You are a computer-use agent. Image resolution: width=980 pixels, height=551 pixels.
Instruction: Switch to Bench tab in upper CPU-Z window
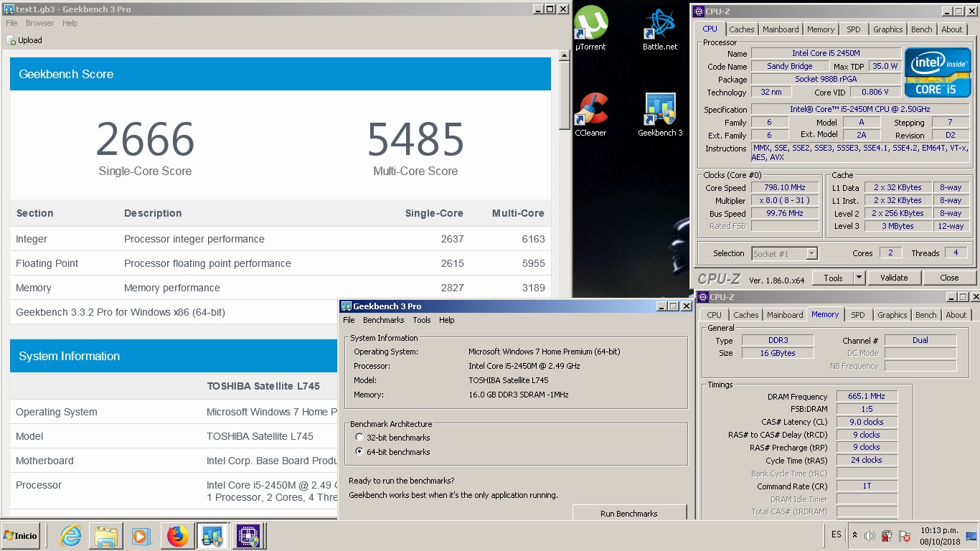coord(922,29)
